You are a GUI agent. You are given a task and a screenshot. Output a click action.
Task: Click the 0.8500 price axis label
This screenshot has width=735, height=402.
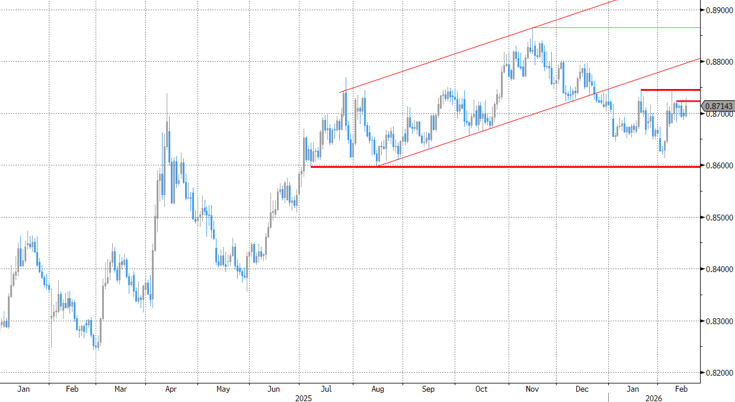tap(717, 217)
